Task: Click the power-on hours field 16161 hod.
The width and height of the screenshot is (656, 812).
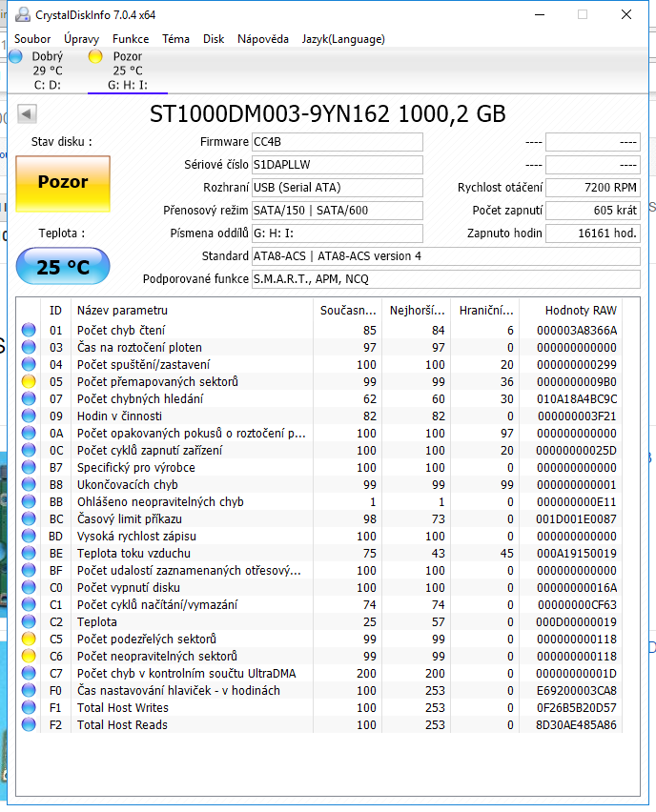Action: click(593, 233)
